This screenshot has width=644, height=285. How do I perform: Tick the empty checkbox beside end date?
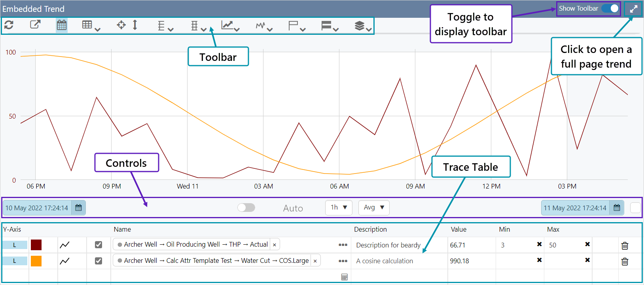pos(635,208)
